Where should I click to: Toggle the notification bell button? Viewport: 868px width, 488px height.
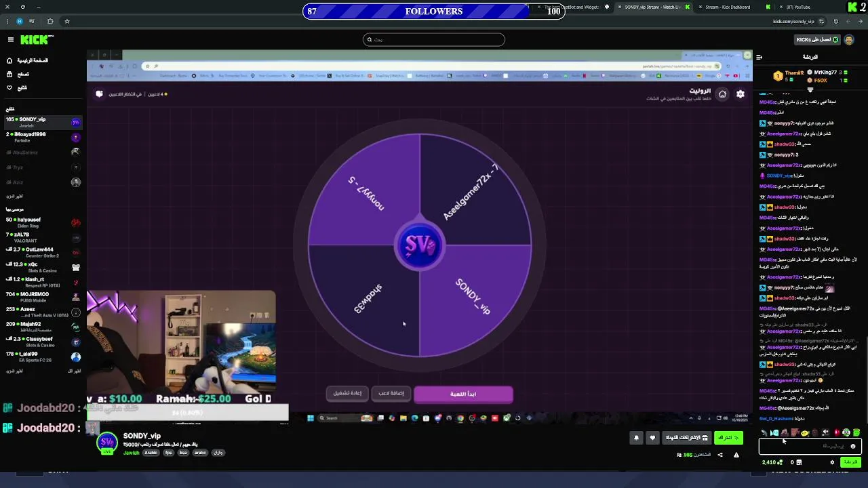coord(636,438)
